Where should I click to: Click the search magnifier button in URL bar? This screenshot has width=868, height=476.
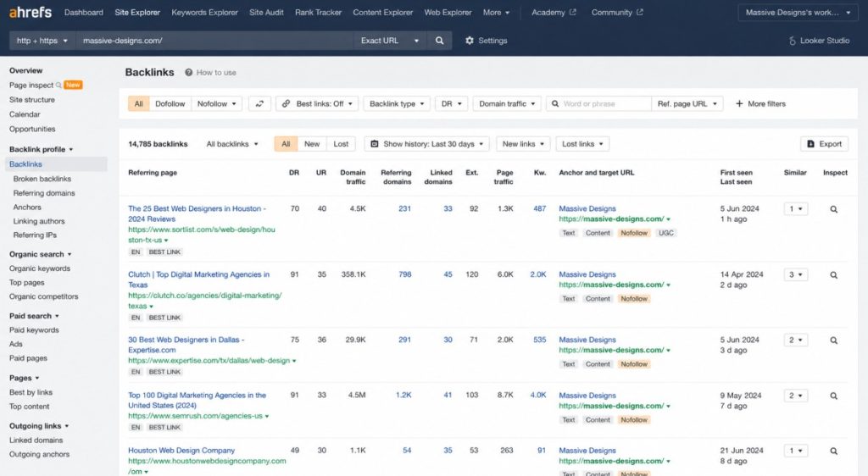pyautogui.click(x=440, y=41)
